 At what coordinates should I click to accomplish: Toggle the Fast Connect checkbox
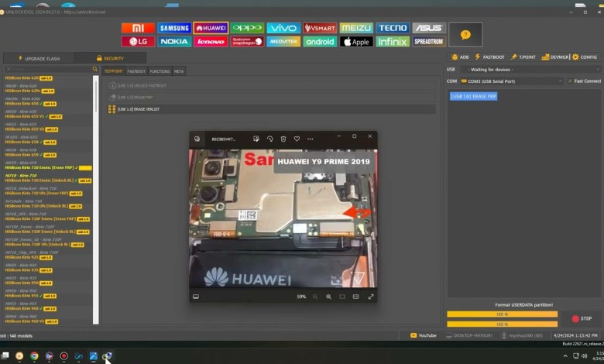coord(570,81)
